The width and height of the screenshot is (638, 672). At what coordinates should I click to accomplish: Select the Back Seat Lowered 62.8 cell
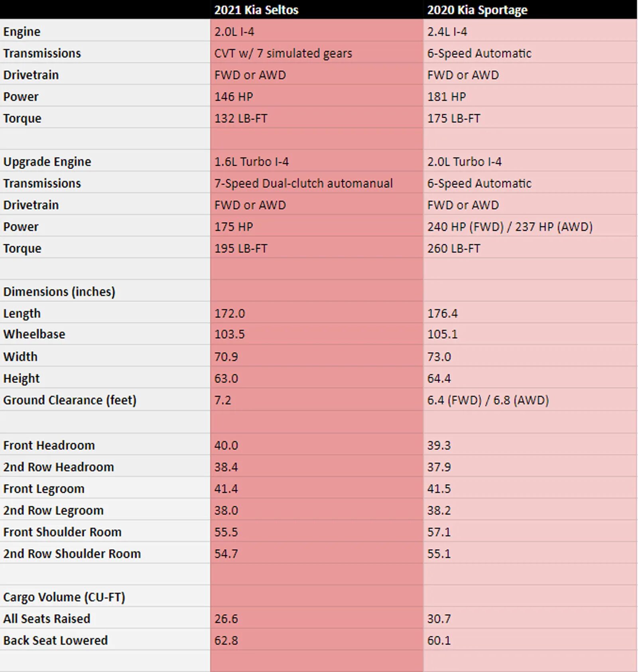click(317, 640)
